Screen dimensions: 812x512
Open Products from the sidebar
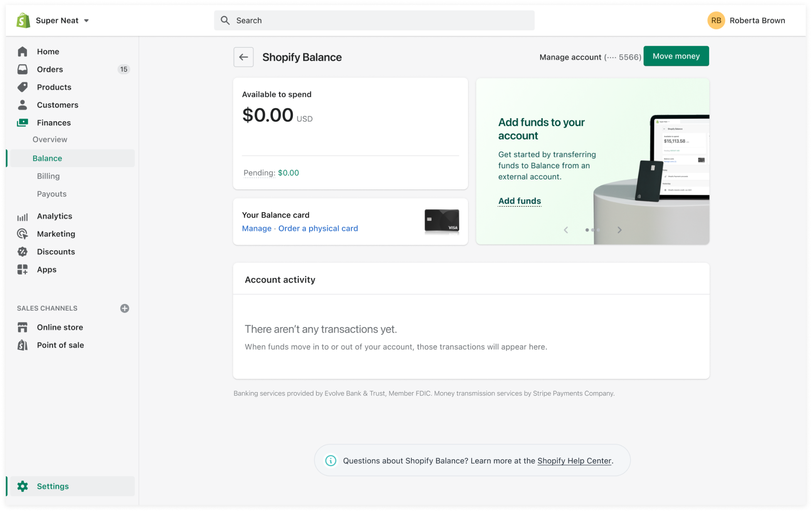click(x=22, y=87)
